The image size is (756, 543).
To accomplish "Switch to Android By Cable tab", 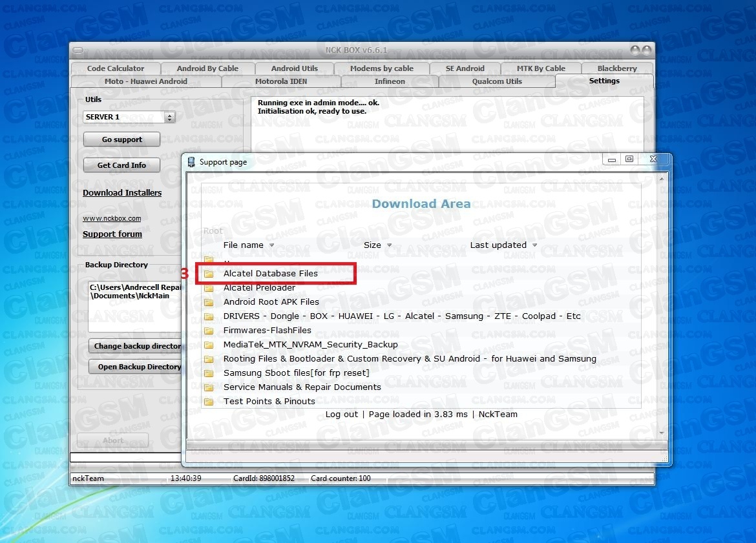I will point(207,68).
